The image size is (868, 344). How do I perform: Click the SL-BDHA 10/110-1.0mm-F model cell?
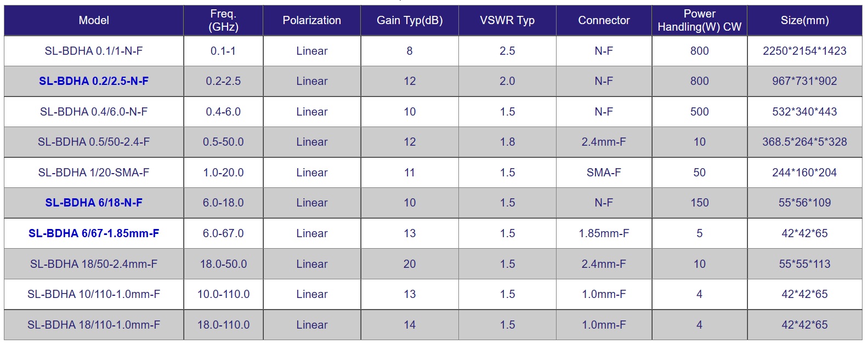(94, 294)
